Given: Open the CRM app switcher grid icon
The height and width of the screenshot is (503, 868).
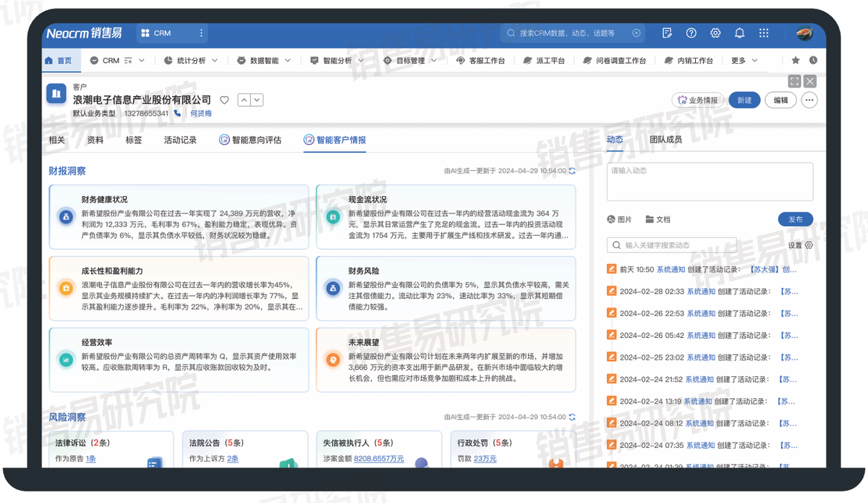Looking at the screenshot, I should coord(145,33).
